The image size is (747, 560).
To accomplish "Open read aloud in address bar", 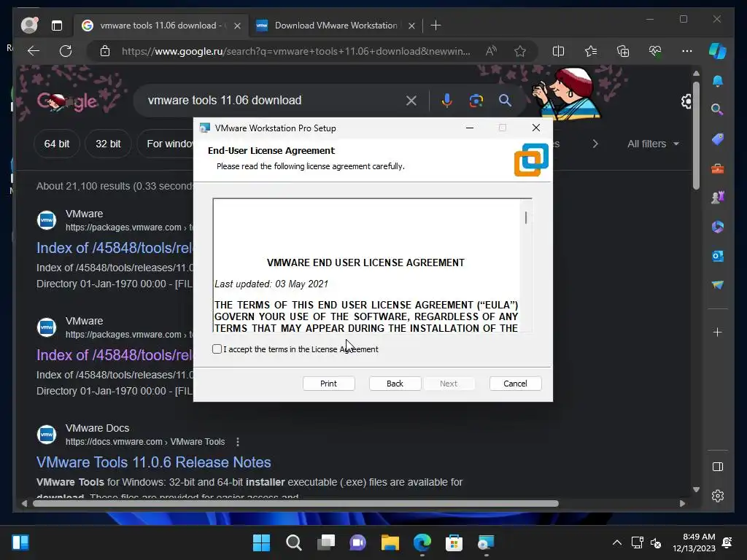I will 491,51.
